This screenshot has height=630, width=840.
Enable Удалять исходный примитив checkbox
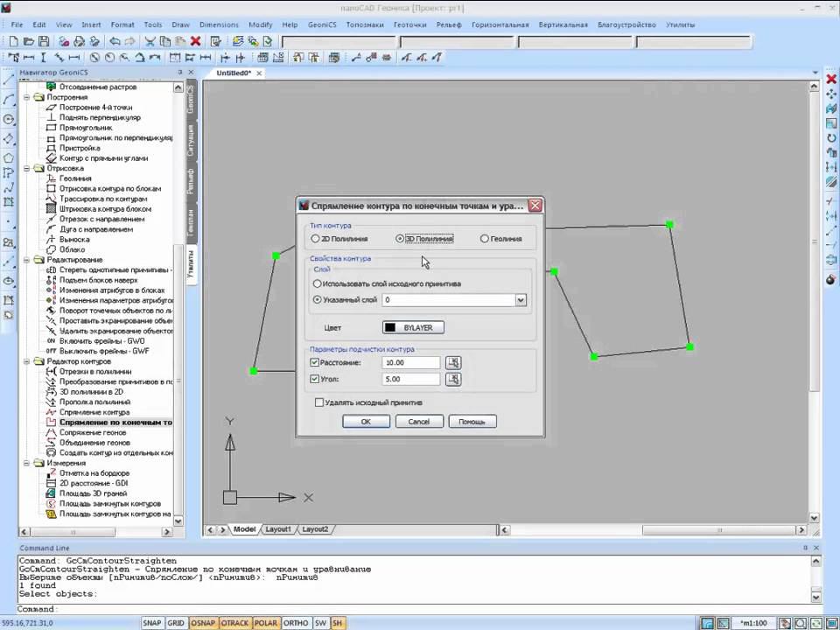coord(319,402)
